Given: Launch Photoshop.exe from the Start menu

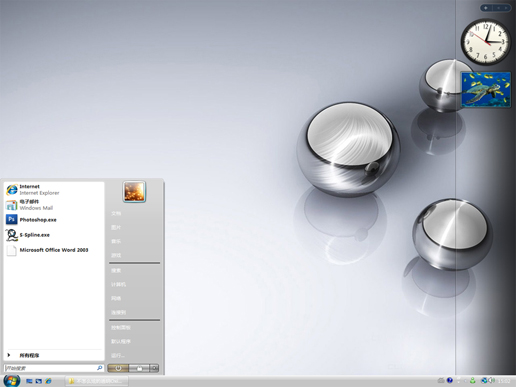Looking at the screenshot, I should (54, 220).
